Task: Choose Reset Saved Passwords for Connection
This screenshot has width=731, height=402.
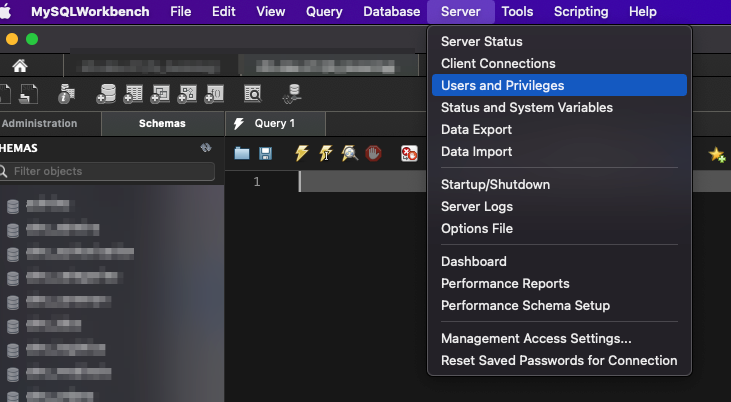Action: [559, 360]
